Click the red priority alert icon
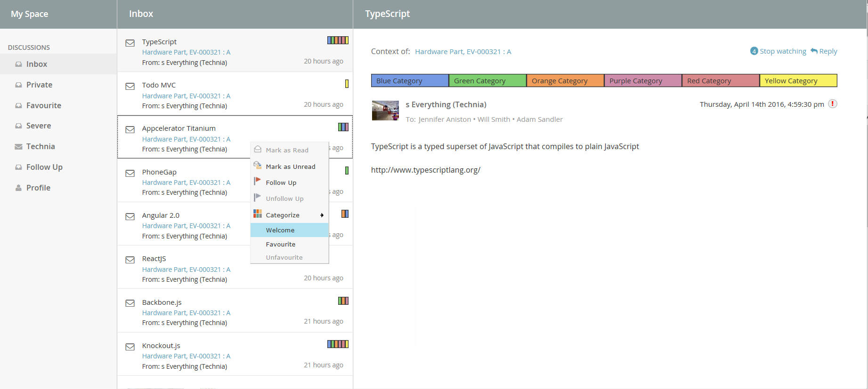The height and width of the screenshot is (389, 868). (832, 104)
